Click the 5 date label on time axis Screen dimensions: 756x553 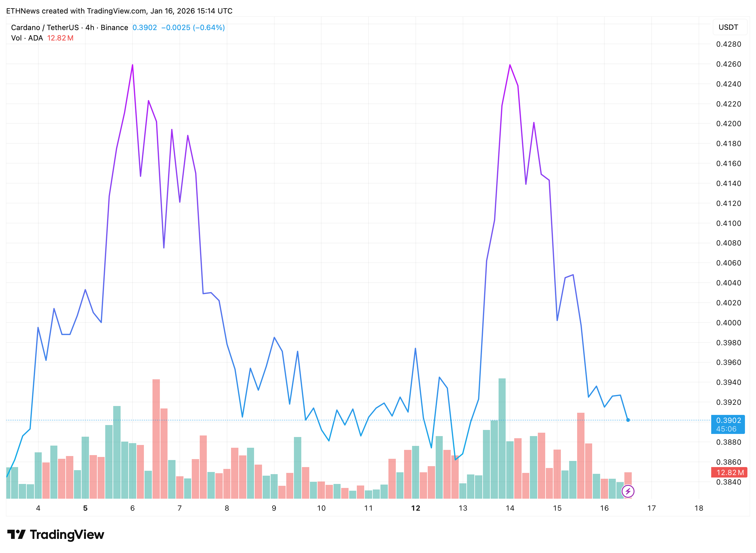85,508
